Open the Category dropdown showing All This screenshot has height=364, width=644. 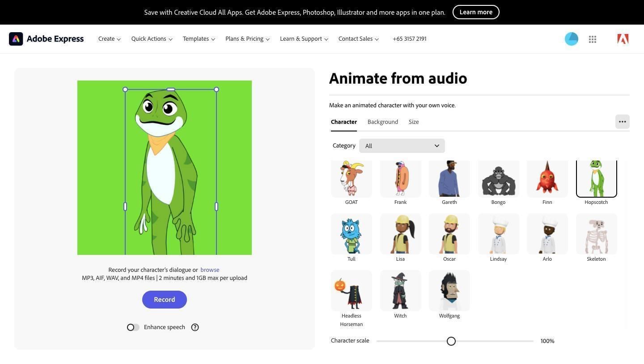402,146
